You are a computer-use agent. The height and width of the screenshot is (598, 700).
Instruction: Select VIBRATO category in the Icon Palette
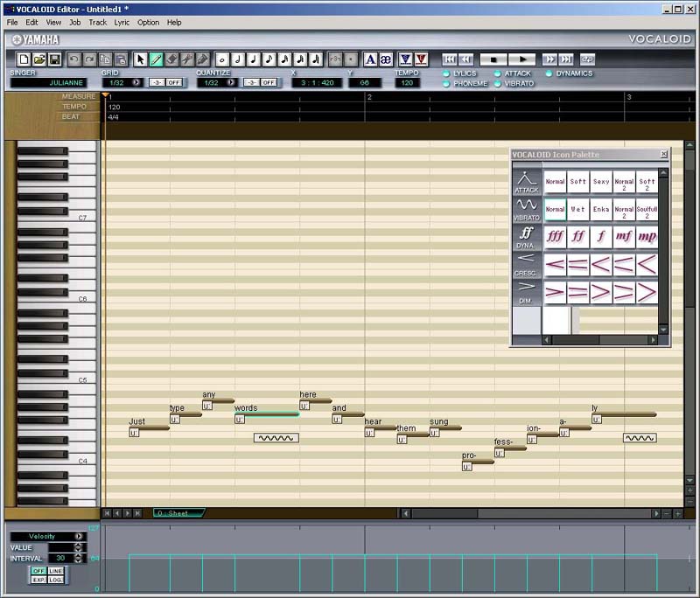coord(527,210)
